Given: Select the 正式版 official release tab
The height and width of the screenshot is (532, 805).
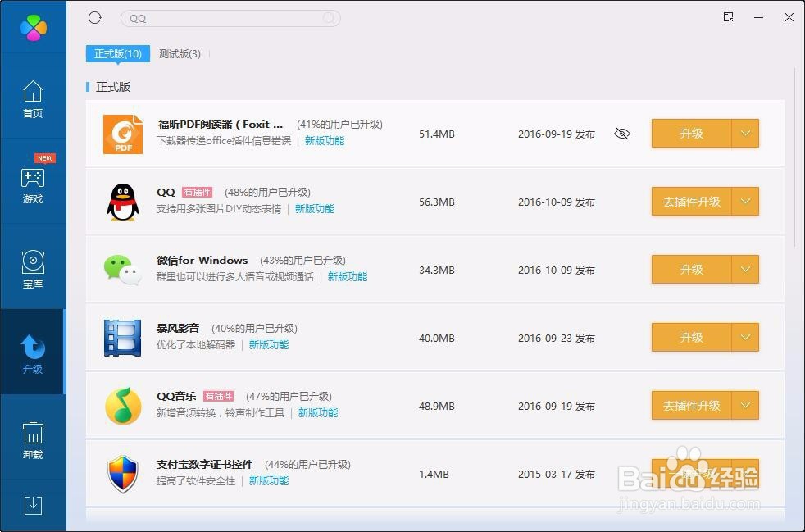Looking at the screenshot, I should pos(116,53).
